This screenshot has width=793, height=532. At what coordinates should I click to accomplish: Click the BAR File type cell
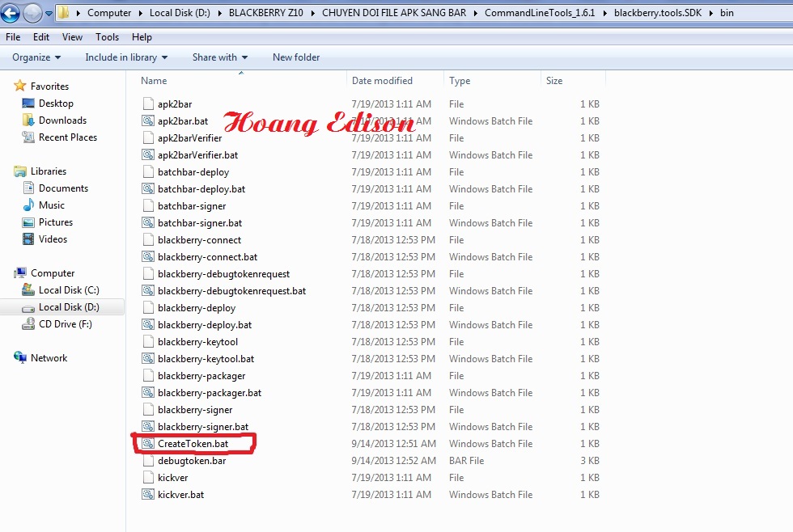click(466, 460)
